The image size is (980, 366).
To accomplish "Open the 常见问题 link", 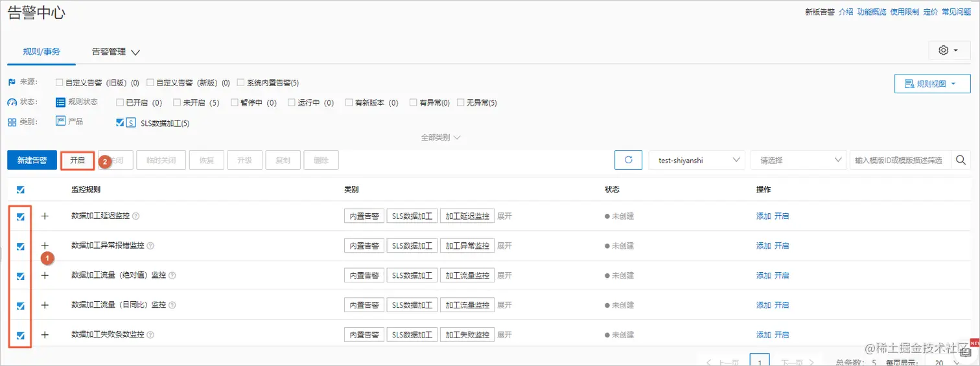I will (957, 12).
